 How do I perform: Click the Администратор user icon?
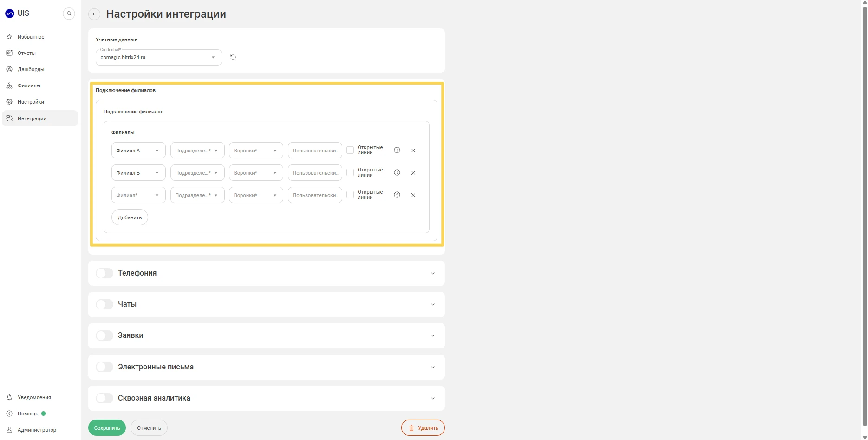point(9,430)
